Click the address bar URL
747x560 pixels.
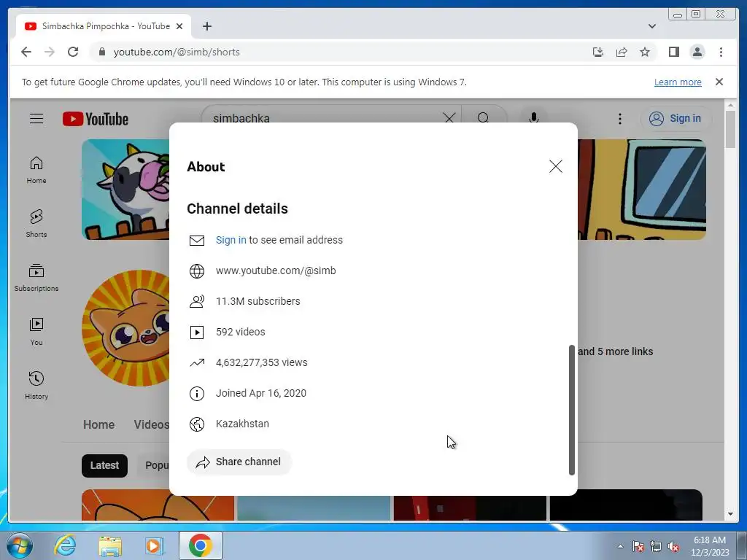177,52
